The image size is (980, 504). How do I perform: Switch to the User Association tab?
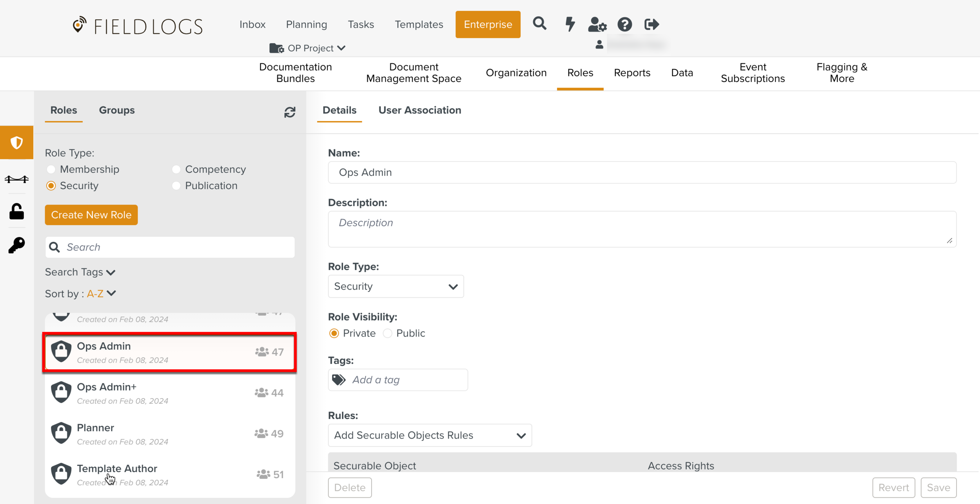click(x=419, y=110)
